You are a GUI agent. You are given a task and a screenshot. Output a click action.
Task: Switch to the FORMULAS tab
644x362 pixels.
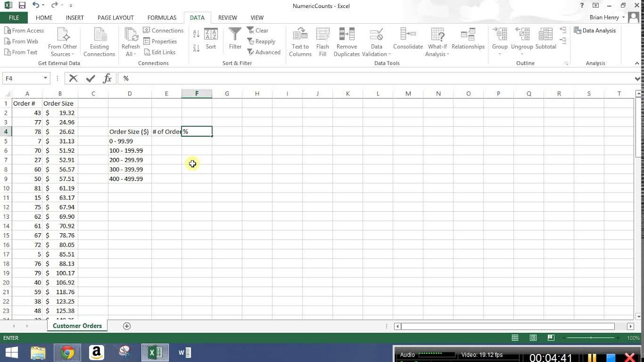[162, 18]
